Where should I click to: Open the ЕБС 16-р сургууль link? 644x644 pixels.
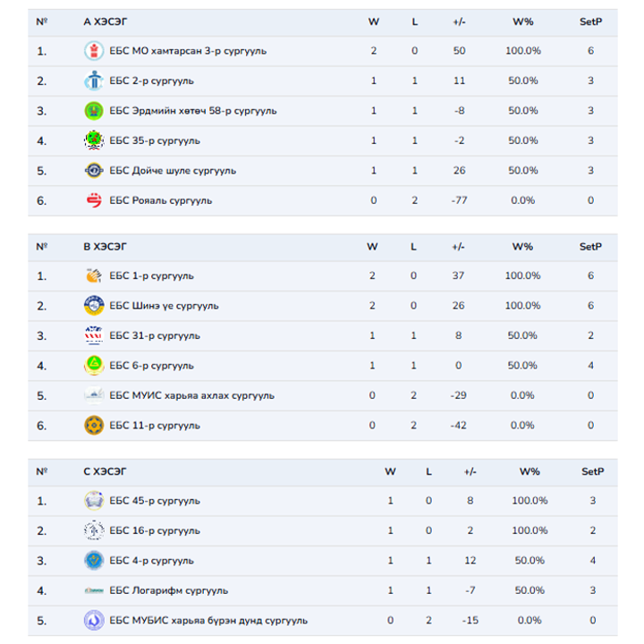[x=154, y=531]
